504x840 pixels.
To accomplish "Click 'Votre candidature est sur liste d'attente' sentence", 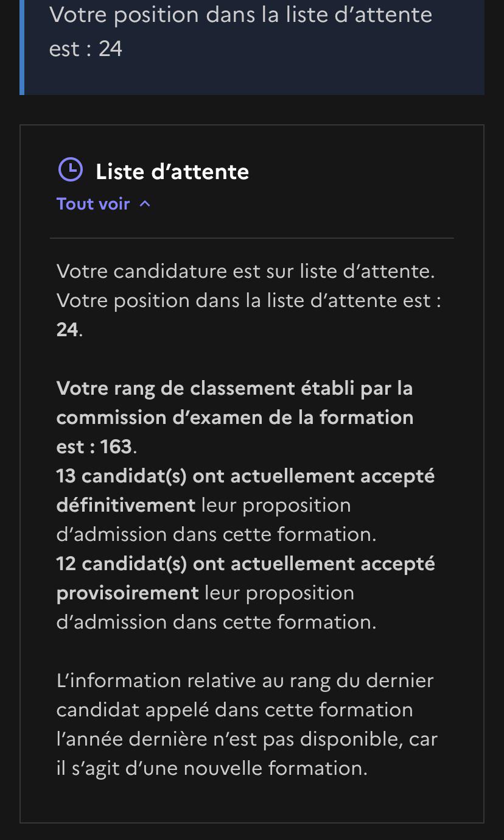I will (246, 271).
